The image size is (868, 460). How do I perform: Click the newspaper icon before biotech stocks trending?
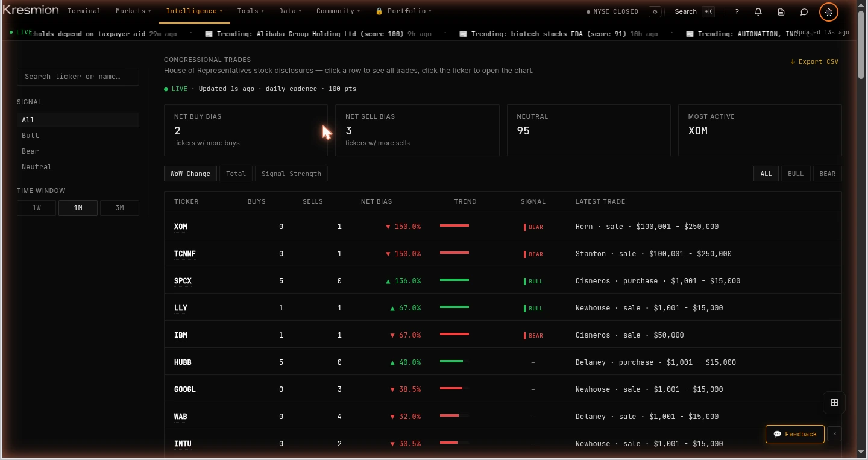[464, 34]
